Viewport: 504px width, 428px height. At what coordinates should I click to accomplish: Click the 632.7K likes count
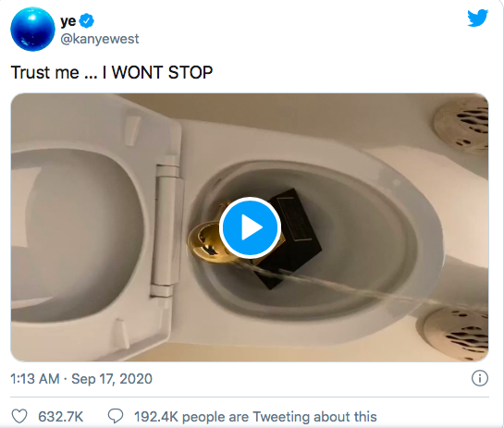pos(60,417)
